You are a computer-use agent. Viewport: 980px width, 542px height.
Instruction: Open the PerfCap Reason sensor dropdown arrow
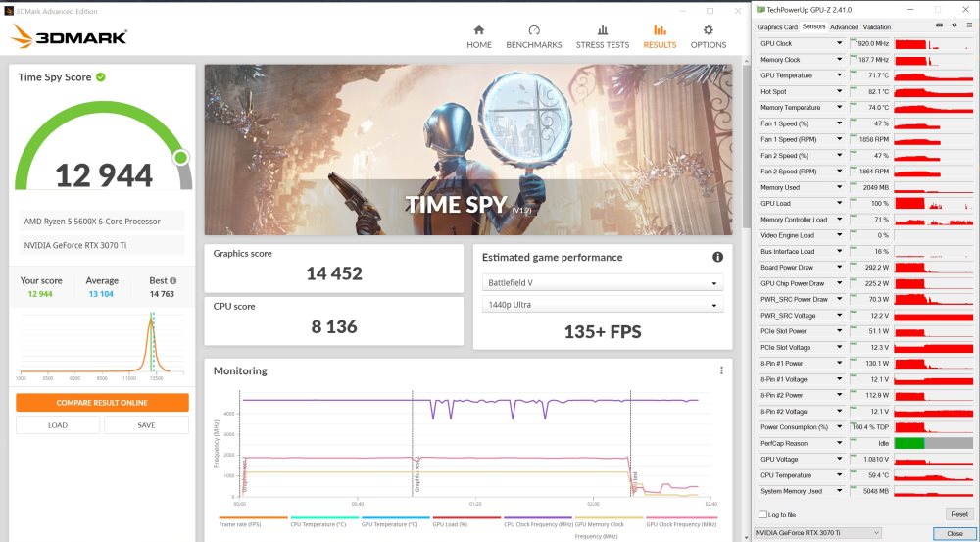[840, 443]
